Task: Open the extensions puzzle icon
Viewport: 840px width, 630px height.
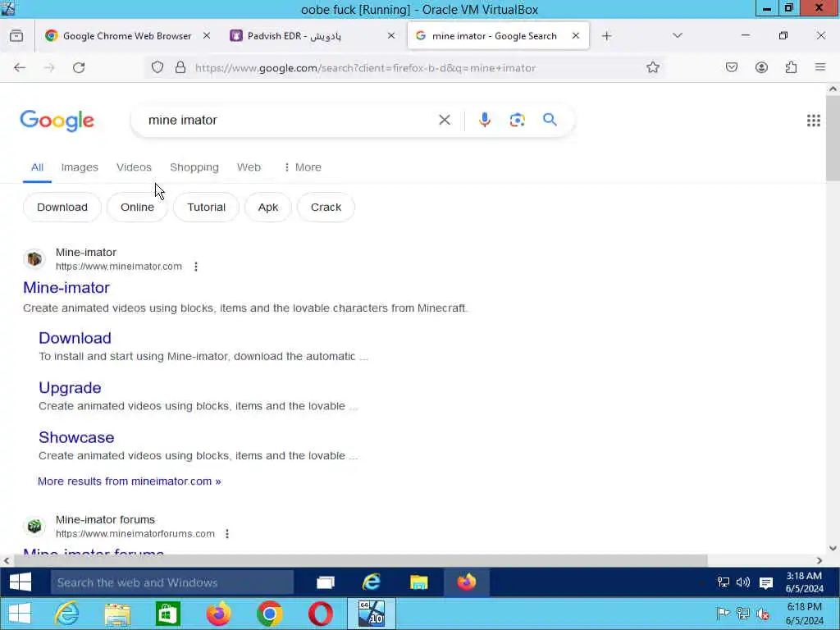Action: [x=791, y=67]
